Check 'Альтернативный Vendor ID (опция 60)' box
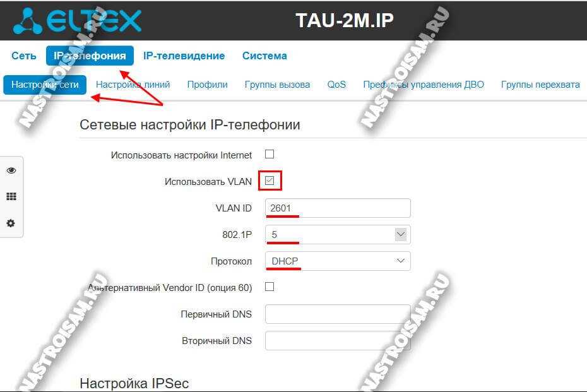The height and width of the screenshot is (392, 587). [x=270, y=287]
